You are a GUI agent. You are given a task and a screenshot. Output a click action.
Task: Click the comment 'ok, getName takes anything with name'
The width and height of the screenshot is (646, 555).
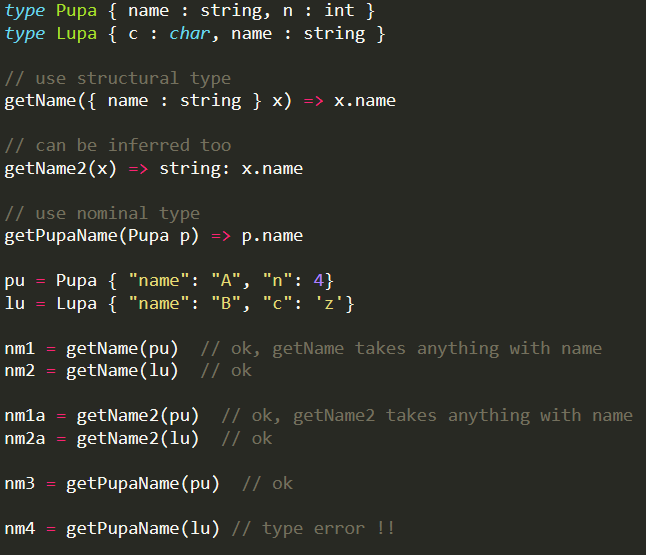pos(417,349)
